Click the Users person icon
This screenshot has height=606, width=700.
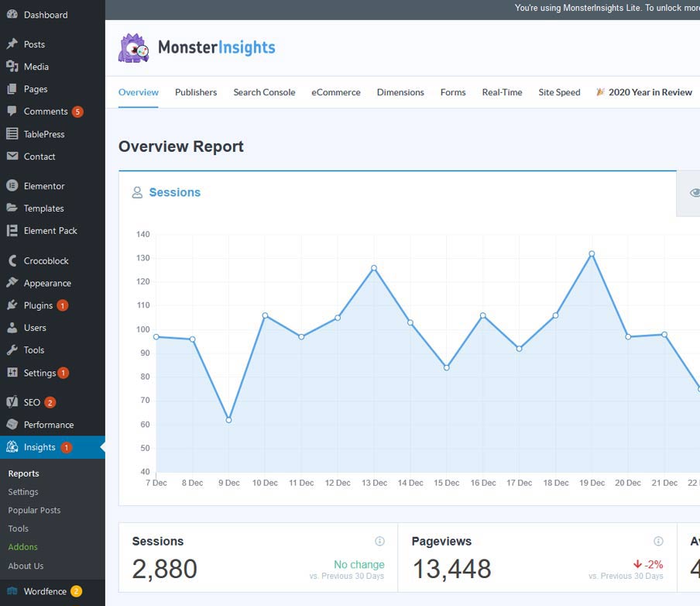[12, 328]
